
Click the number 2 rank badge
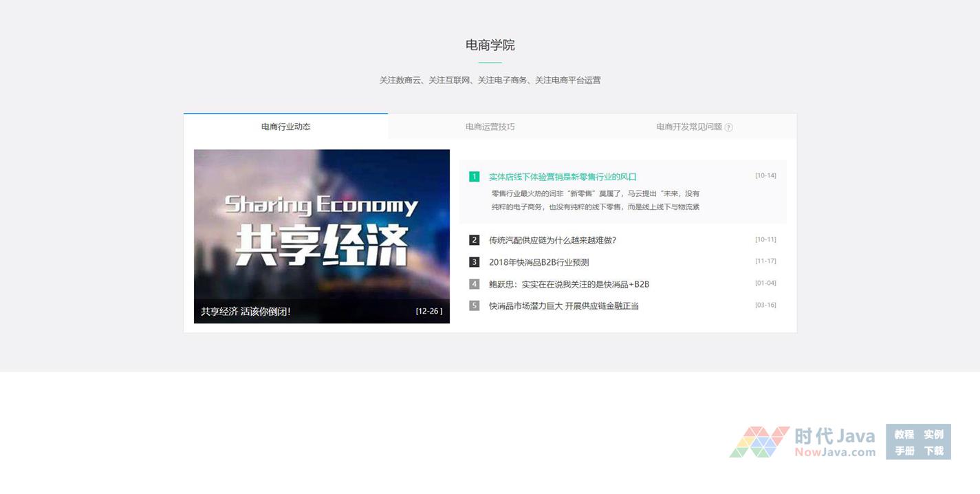click(474, 240)
